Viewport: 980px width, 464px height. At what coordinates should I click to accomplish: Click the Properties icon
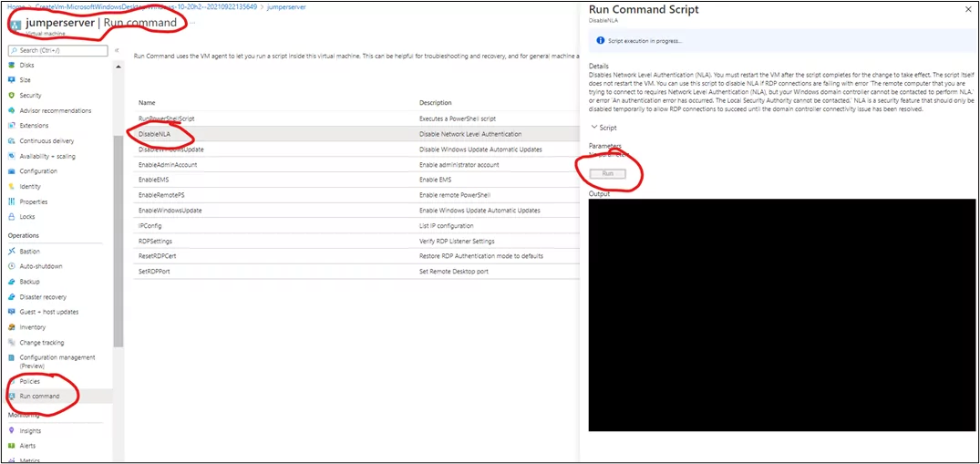(x=11, y=201)
